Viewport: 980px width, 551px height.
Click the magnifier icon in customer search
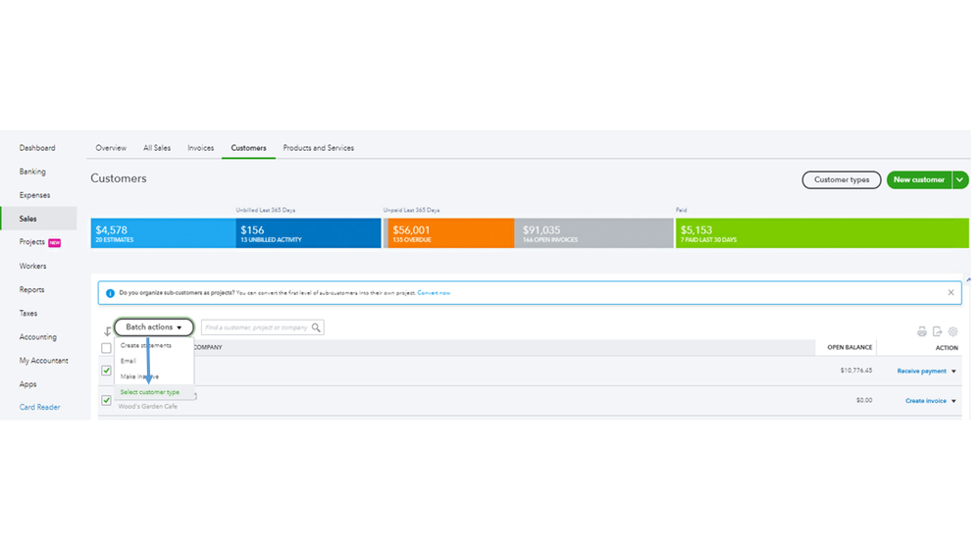(x=316, y=327)
